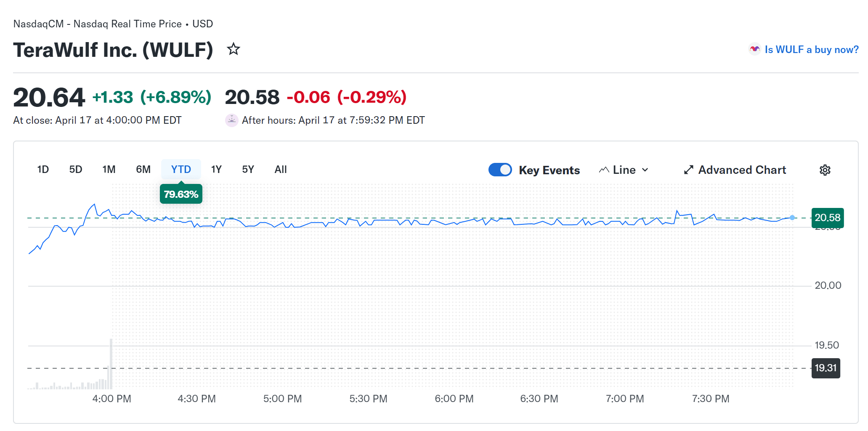This screenshot has height=431, width=868.
Task: Show the 1M chart range
Action: pos(109,169)
